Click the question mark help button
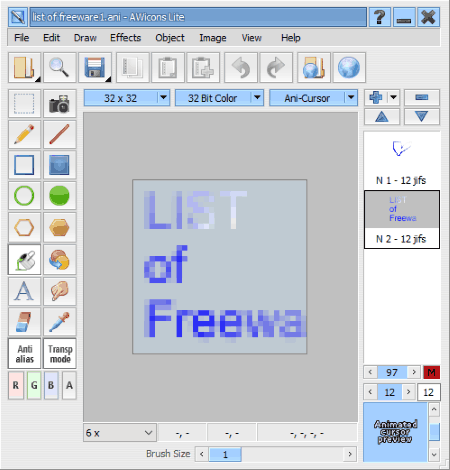 tap(379, 17)
